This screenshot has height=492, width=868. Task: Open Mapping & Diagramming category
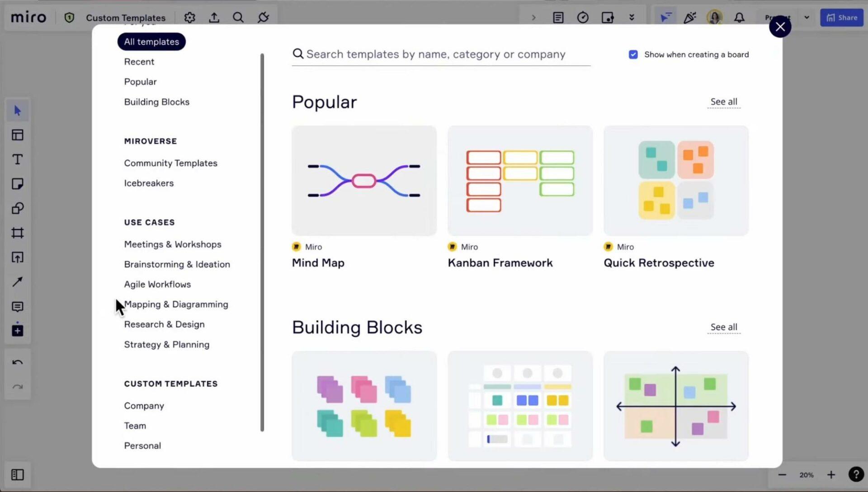point(176,305)
